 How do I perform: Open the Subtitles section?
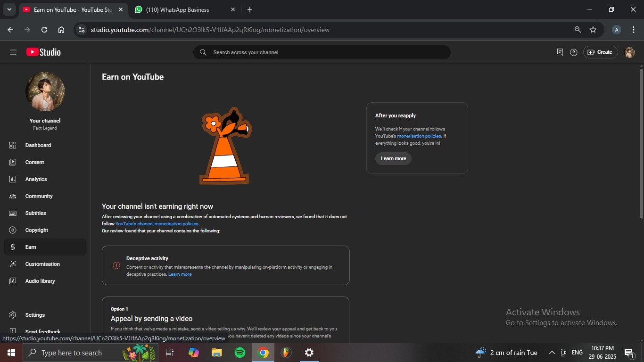(x=45, y=213)
